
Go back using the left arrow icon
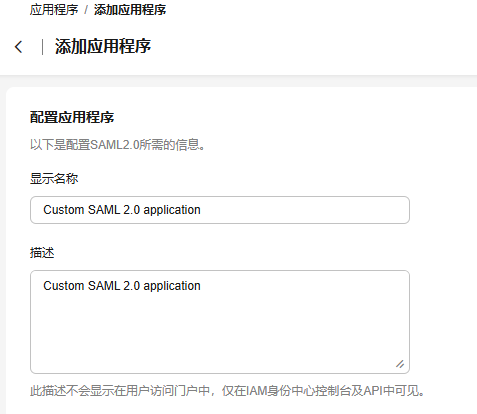click(x=19, y=47)
